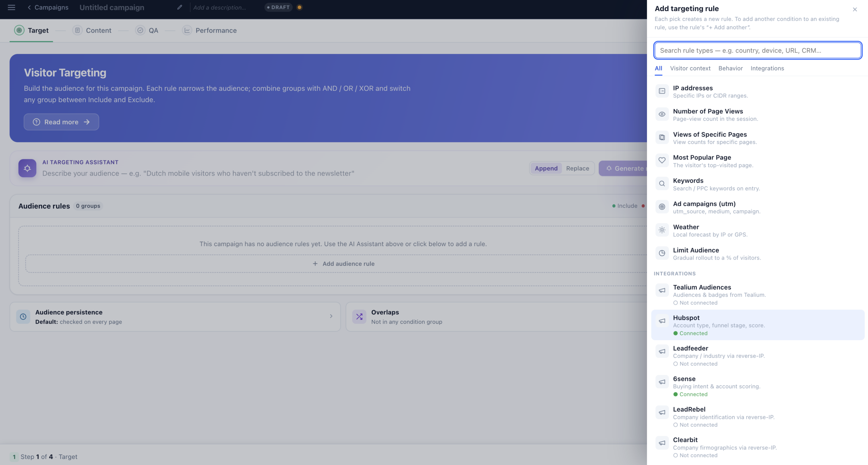The image size is (868, 465).
Task: Click the Generate button
Action: click(623, 168)
